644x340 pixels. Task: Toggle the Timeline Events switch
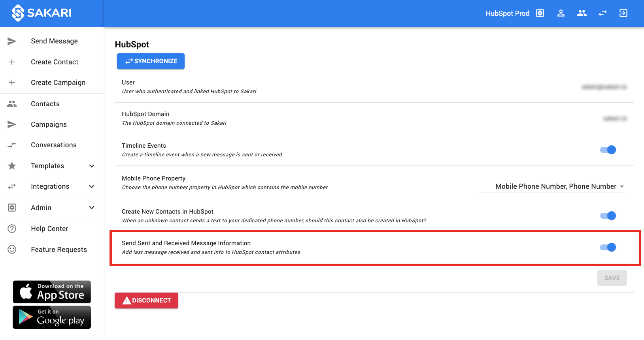(x=608, y=150)
